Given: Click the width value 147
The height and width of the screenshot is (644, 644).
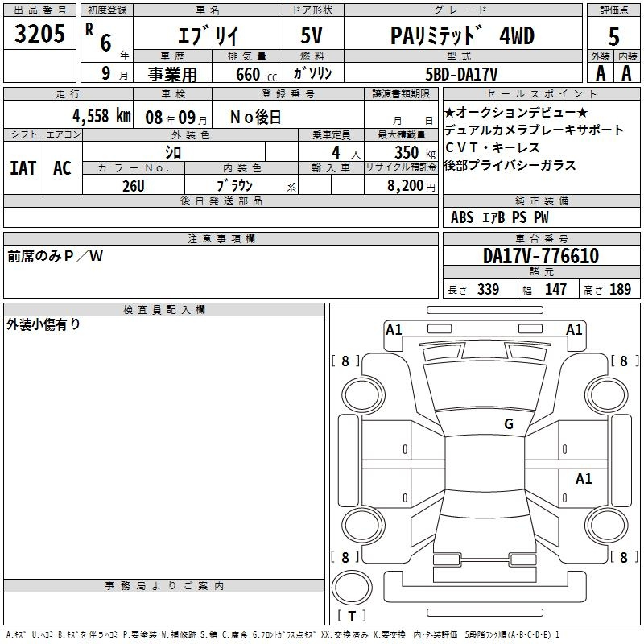Looking at the screenshot, I should pos(555,290).
